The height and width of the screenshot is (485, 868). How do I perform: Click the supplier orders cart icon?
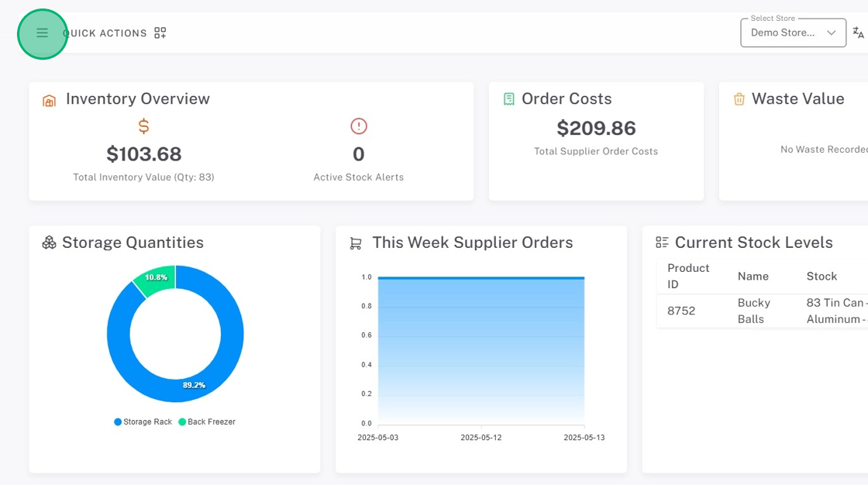(356, 243)
